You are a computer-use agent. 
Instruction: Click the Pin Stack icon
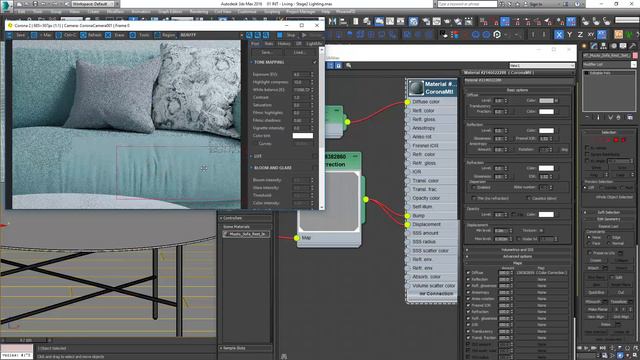point(587,117)
